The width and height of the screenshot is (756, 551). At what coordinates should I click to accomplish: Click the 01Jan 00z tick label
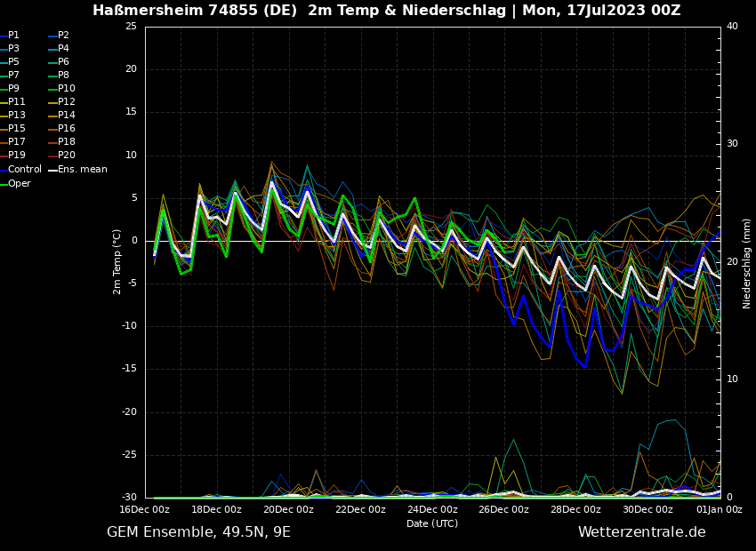719,509
